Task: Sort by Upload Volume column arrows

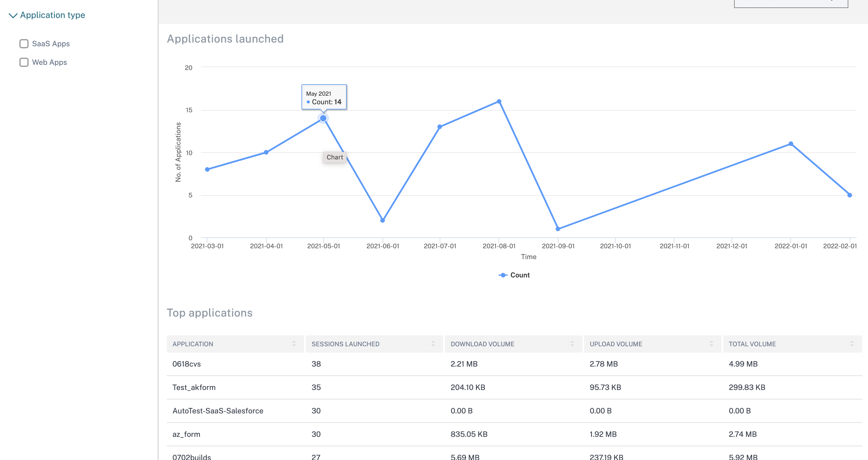Action: 711,344
